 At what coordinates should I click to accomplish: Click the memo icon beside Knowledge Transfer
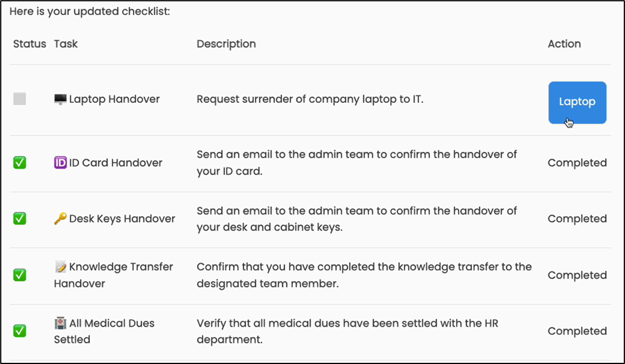(x=60, y=267)
